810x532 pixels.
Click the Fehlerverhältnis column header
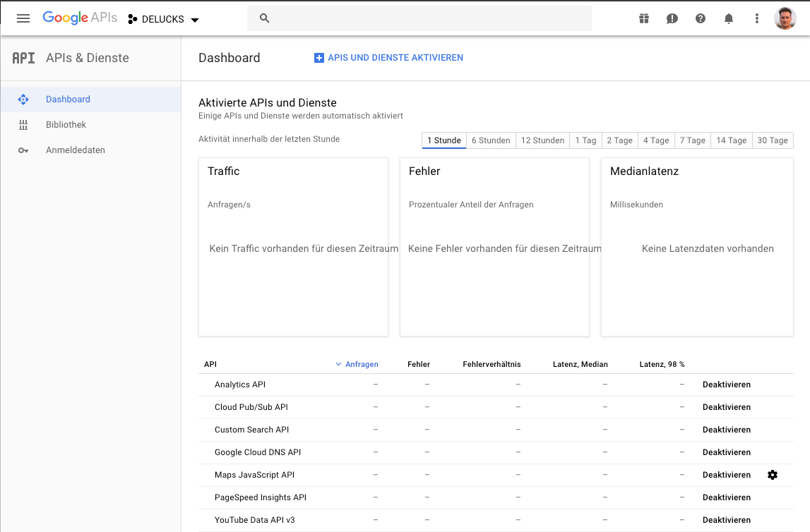click(x=492, y=364)
